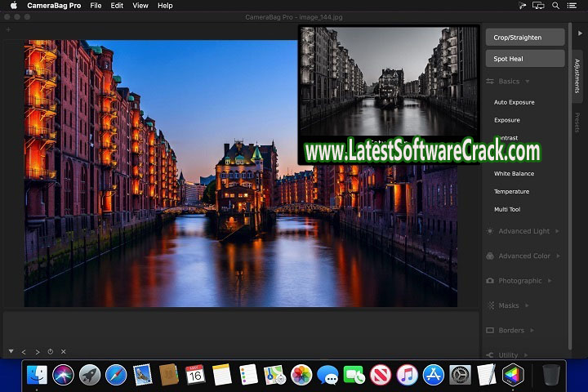Click the adjustments panel vertical scrollbar
This screenshot has height=392, width=588.
click(570, 186)
